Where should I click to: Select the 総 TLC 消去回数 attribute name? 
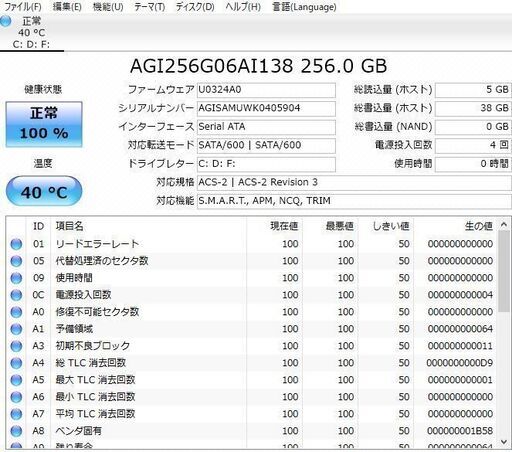(x=91, y=363)
